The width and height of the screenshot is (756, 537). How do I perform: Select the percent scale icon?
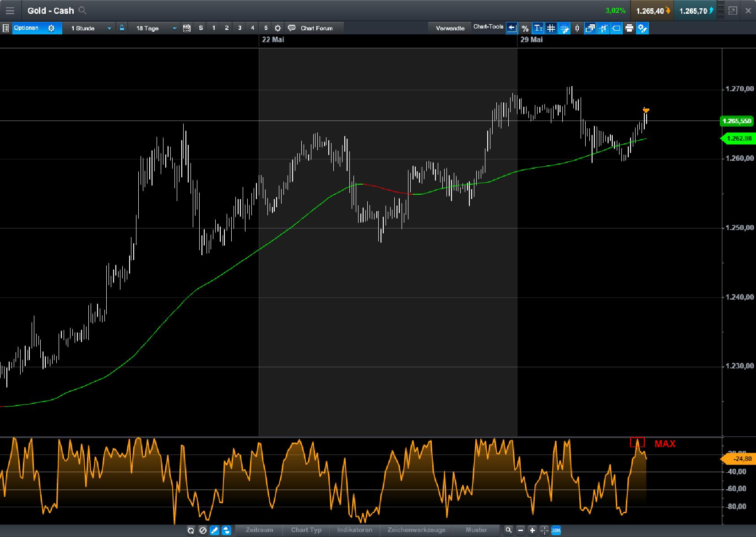[525, 28]
